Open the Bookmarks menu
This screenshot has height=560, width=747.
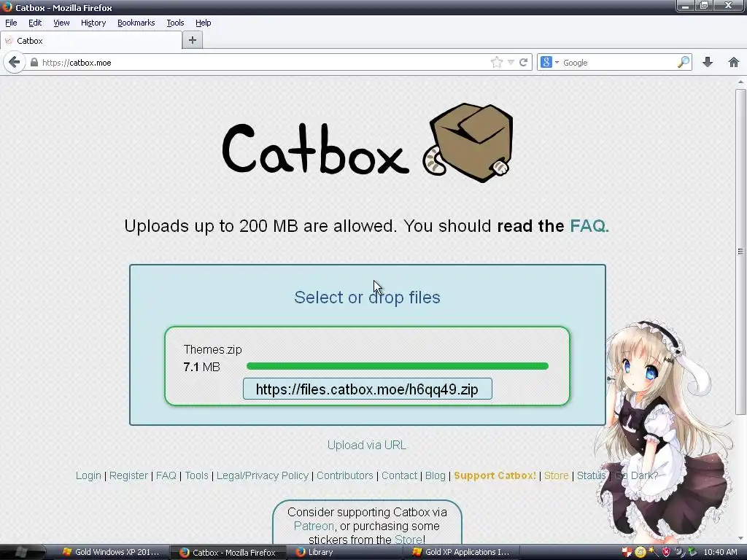click(136, 23)
